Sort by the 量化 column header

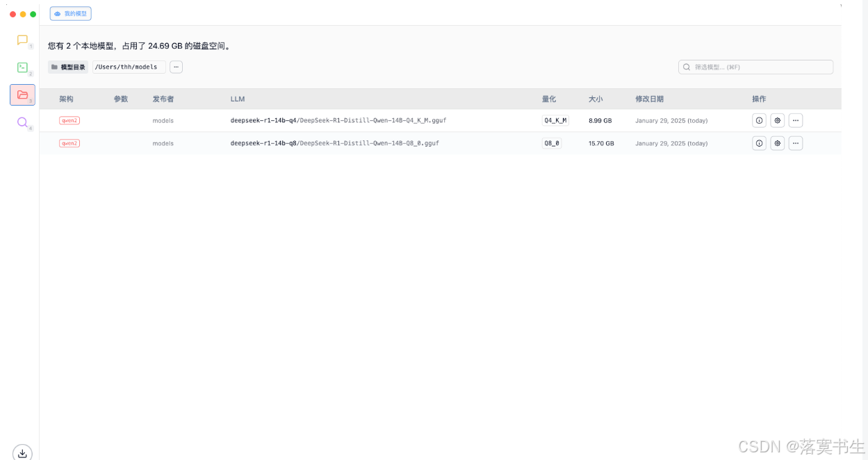[549, 99]
